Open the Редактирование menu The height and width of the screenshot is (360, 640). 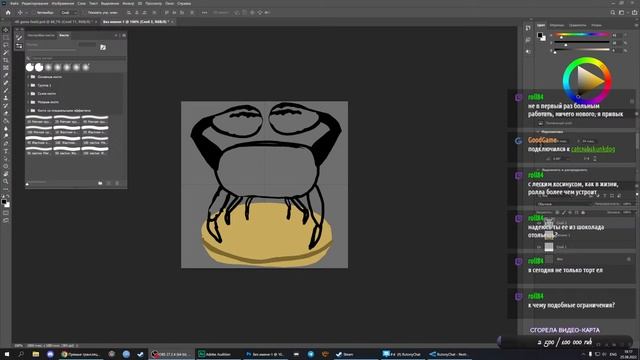(35, 3)
